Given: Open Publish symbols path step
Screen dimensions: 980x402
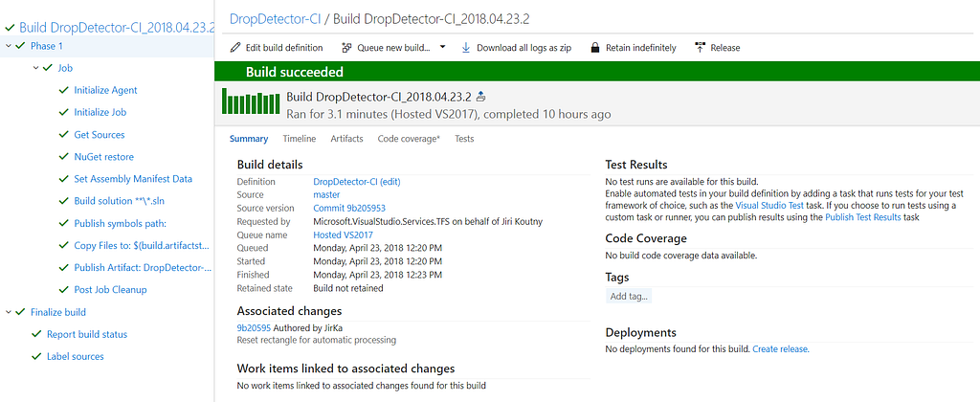Looking at the screenshot, I should pyautogui.click(x=120, y=223).
